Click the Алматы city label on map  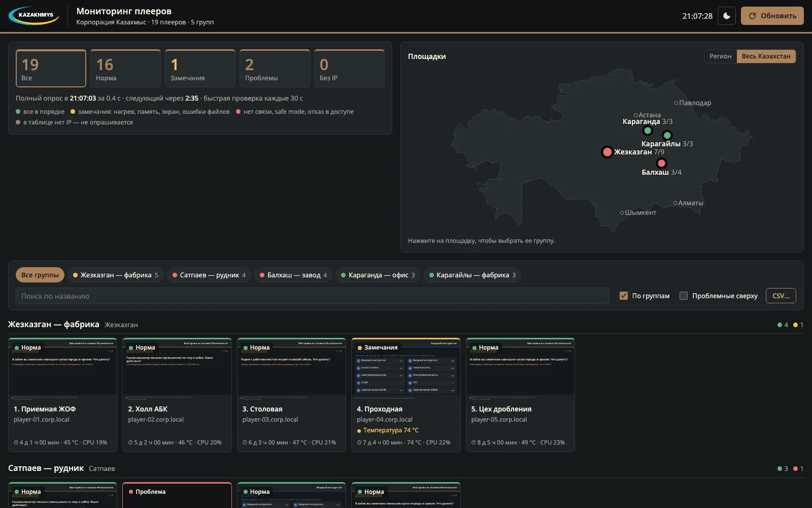(x=691, y=203)
